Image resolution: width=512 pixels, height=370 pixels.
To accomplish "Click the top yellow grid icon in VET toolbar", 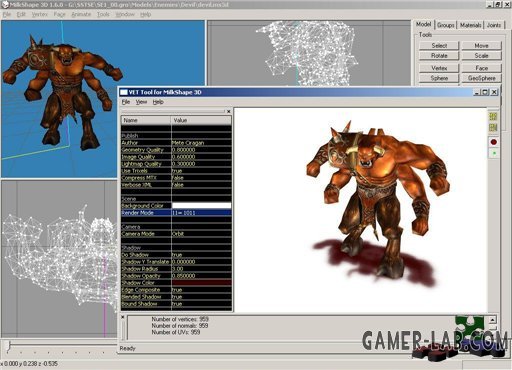I will click(x=493, y=116).
